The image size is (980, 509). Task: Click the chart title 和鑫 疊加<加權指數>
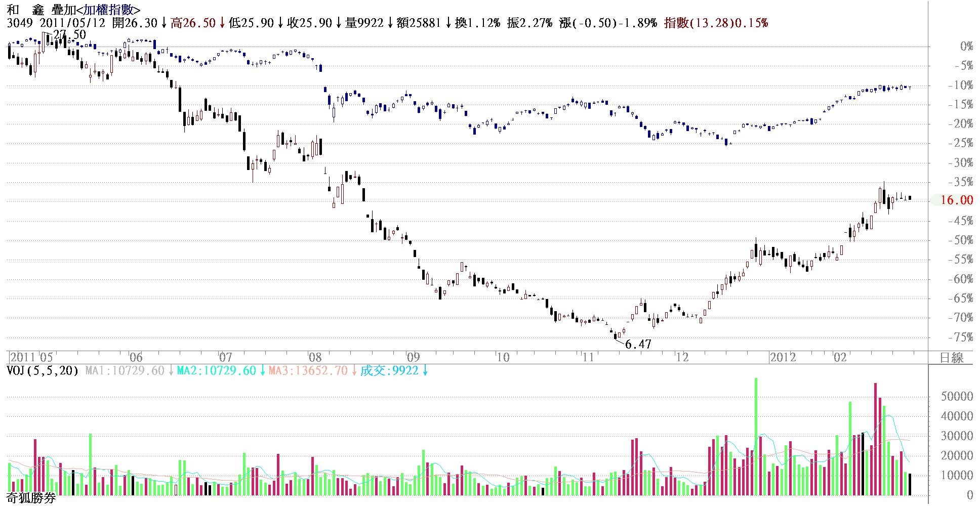tap(74, 10)
